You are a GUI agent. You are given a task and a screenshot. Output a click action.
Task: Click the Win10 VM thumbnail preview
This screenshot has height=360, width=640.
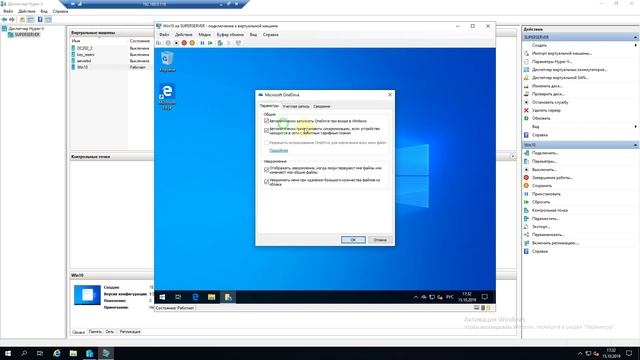tap(87, 295)
